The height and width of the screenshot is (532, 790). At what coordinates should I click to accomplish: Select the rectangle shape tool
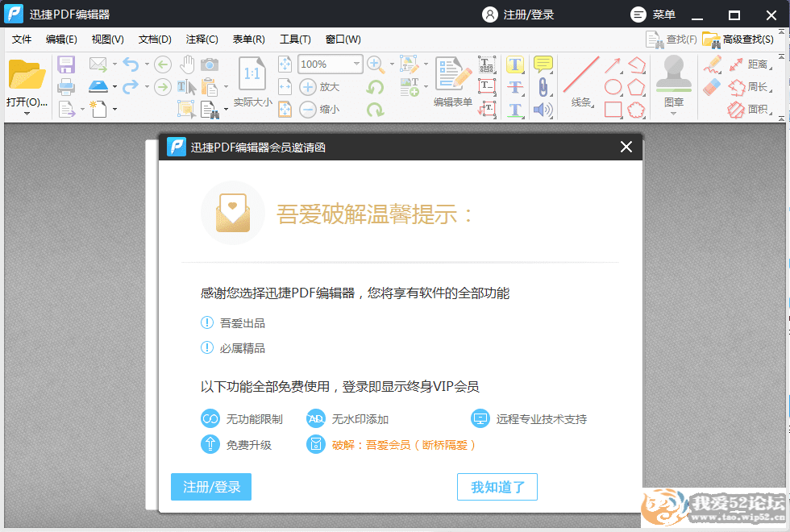pos(613,110)
